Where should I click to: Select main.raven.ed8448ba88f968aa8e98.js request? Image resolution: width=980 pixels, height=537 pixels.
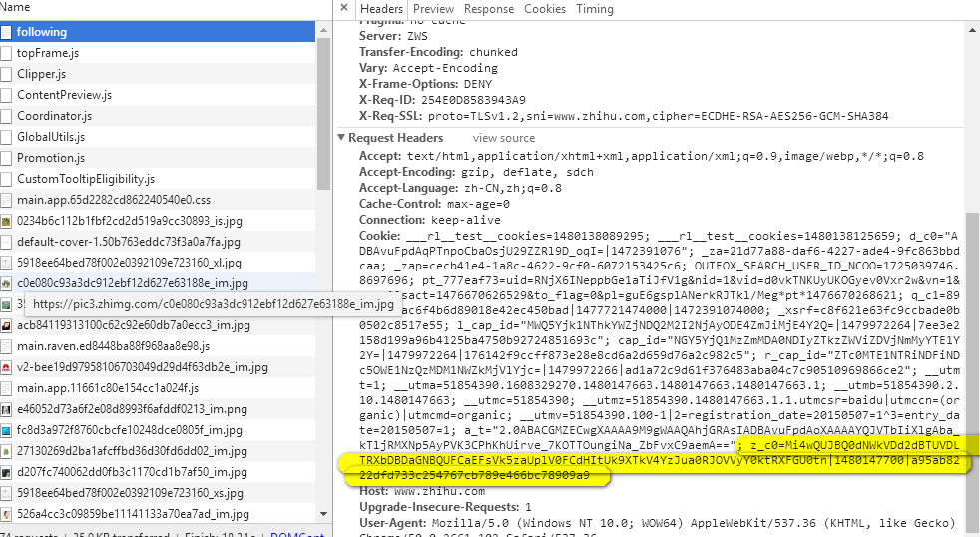pyautogui.click(x=158, y=346)
